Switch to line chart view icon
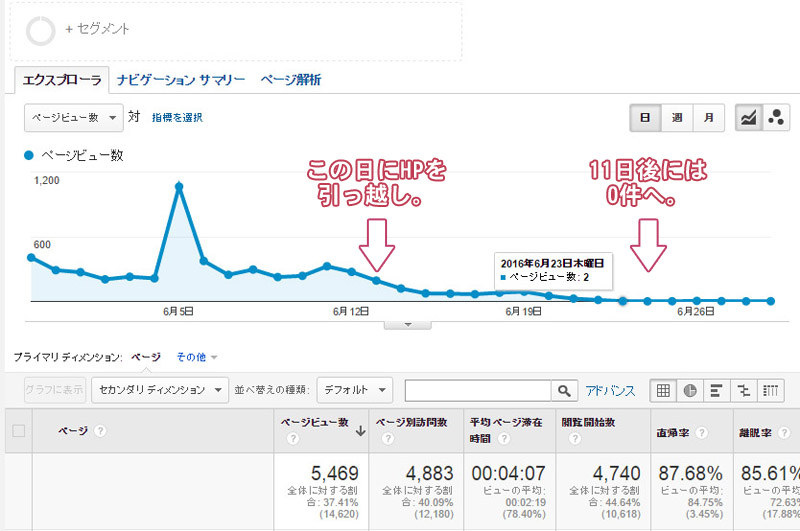800x531 pixels. pyautogui.click(x=748, y=118)
